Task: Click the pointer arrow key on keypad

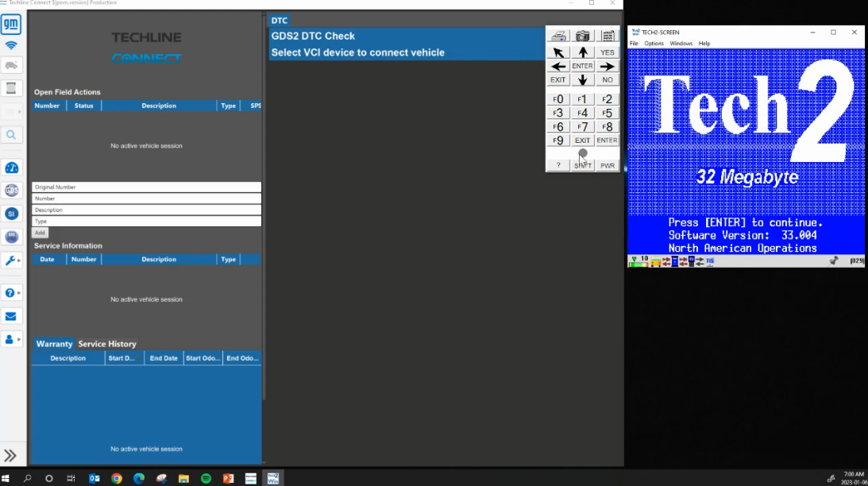Action: (x=558, y=52)
